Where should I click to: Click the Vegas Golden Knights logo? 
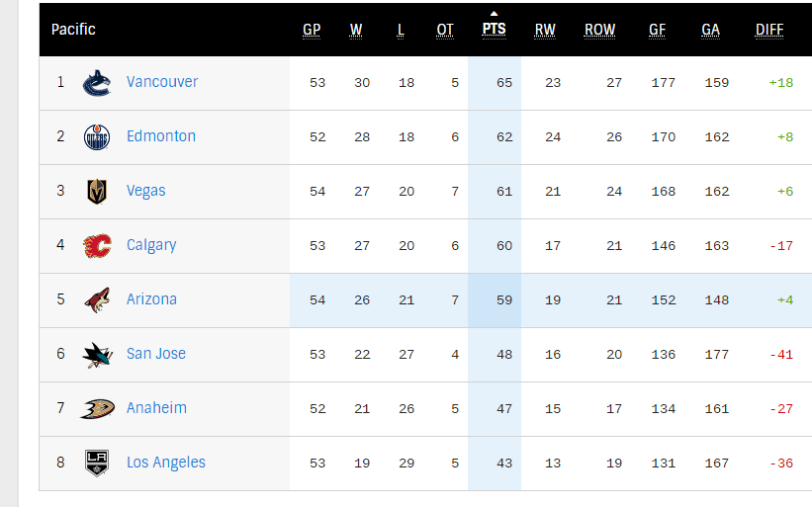pos(97,192)
